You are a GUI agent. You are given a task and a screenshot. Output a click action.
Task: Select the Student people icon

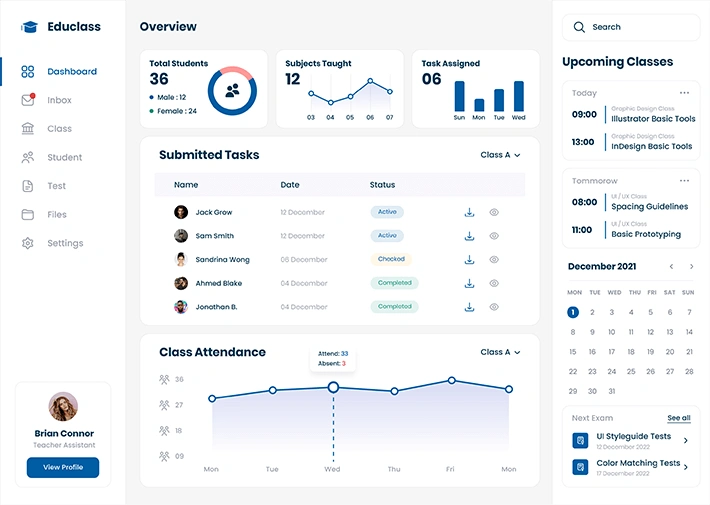pos(28,157)
